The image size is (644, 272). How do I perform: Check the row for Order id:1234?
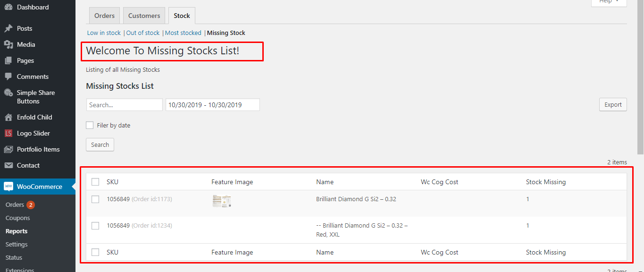tap(95, 226)
